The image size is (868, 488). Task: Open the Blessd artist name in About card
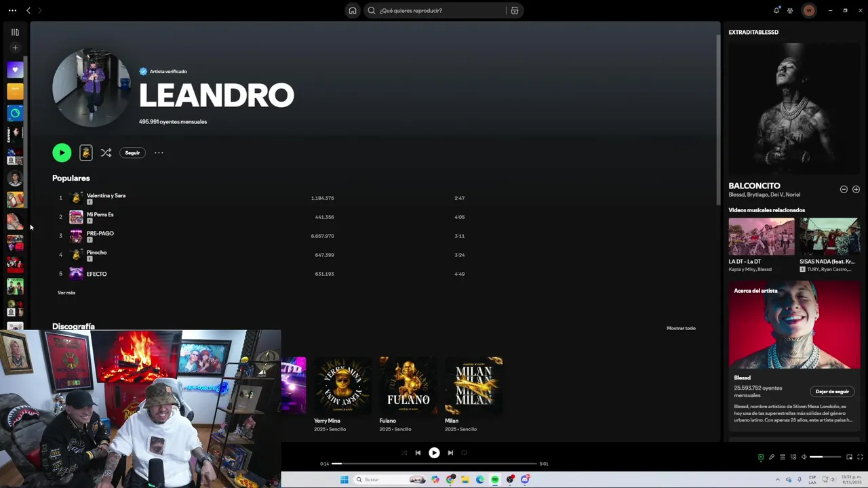tap(742, 378)
